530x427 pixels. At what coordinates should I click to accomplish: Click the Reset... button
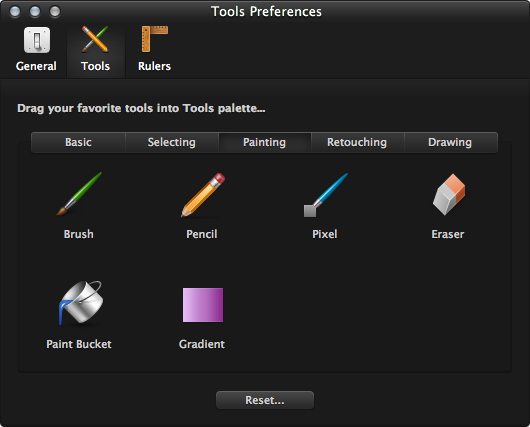click(265, 400)
